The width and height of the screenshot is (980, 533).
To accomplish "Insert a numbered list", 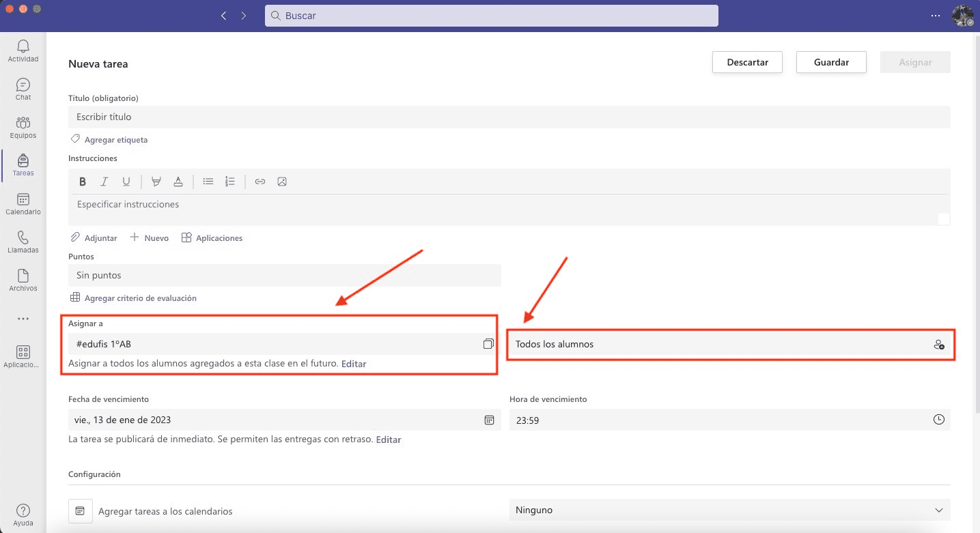I will [230, 182].
